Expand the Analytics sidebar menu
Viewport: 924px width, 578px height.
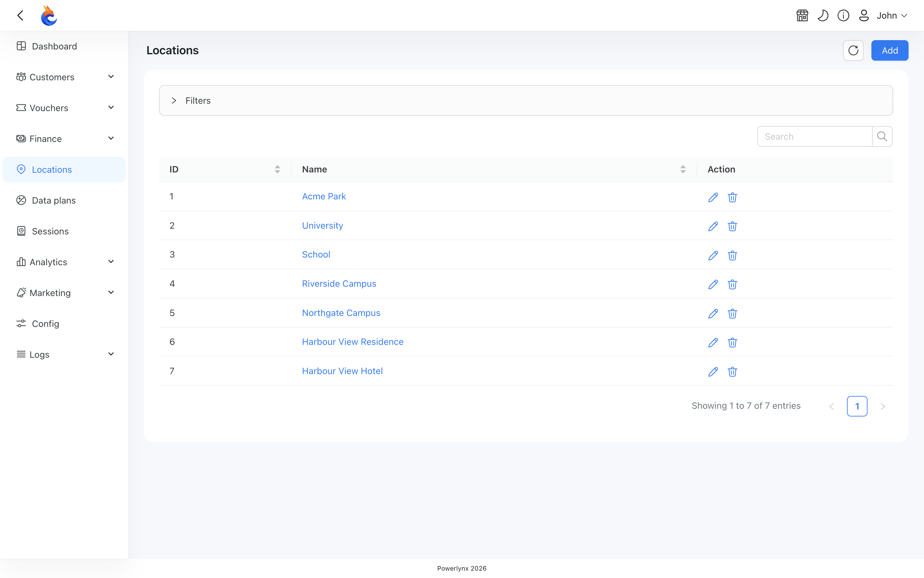(x=64, y=262)
